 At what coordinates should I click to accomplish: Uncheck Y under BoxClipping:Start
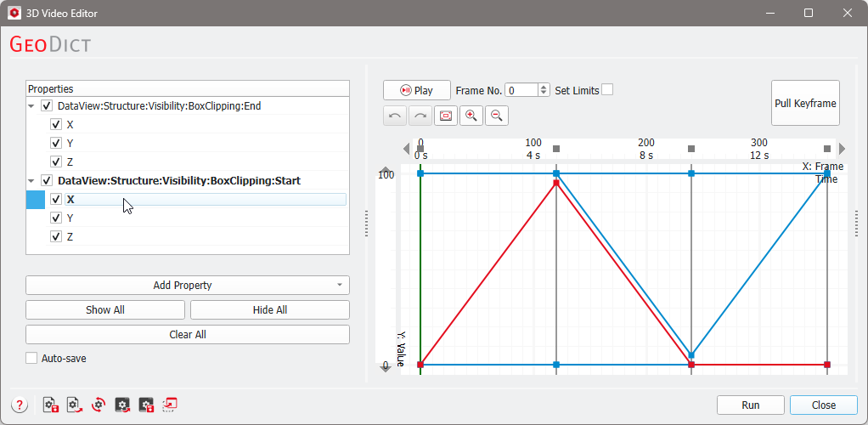[x=56, y=218]
